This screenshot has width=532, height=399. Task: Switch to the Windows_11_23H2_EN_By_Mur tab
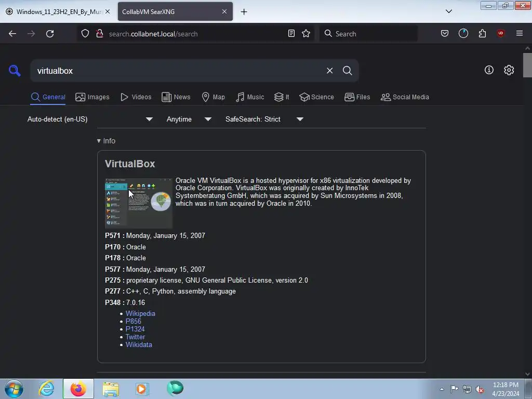tap(58, 11)
